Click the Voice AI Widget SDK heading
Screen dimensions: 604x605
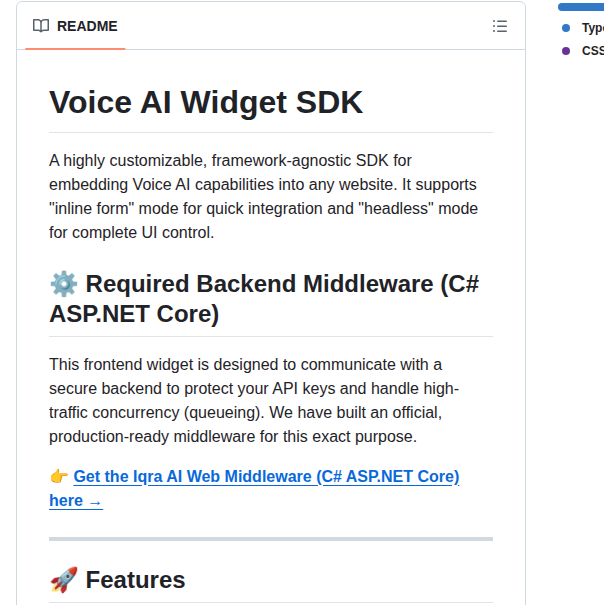pyautogui.click(x=206, y=102)
